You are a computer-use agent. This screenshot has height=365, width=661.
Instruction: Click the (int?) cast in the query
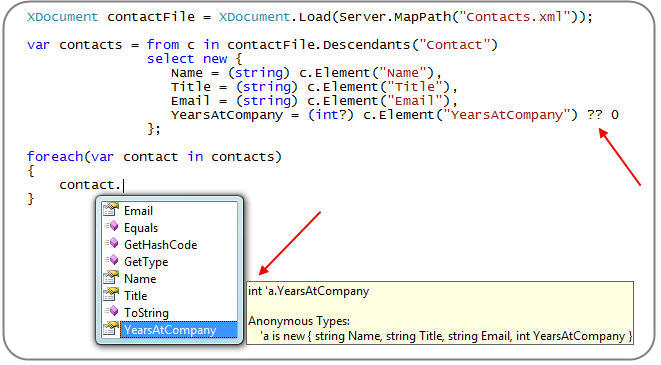(x=330, y=115)
